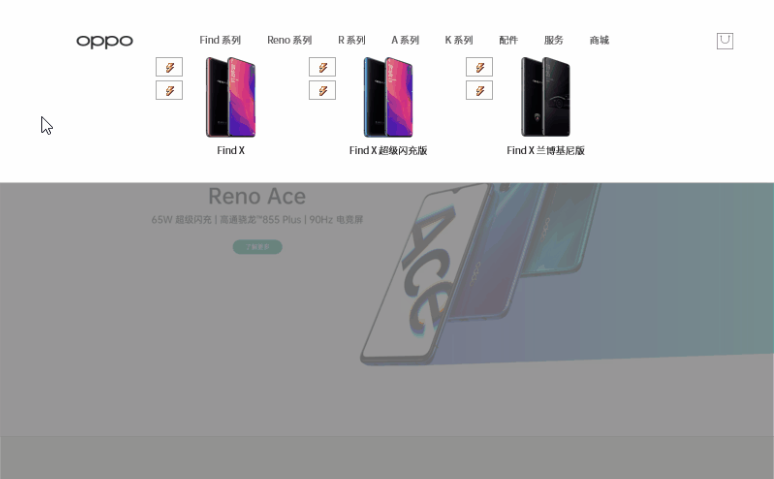Click the upper lightning icon beside Find X
The image size is (774, 479).
point(169,67)
